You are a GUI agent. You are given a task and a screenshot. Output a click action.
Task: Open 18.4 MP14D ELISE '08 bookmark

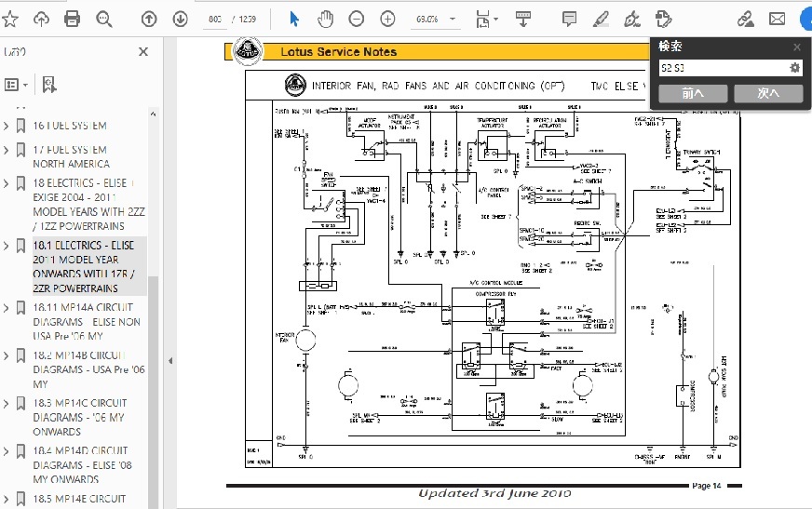(82, 465)
